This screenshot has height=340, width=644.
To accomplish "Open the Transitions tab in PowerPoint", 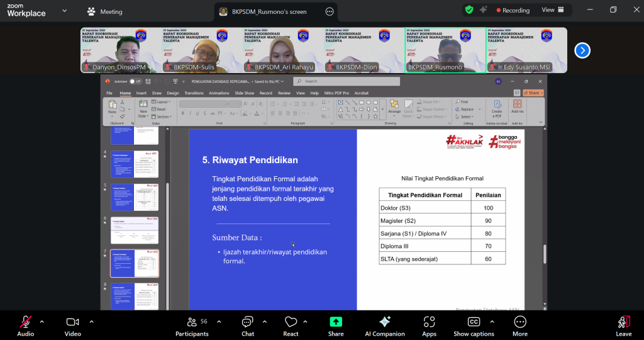I will pyautogui.click(x=194, y=93).
